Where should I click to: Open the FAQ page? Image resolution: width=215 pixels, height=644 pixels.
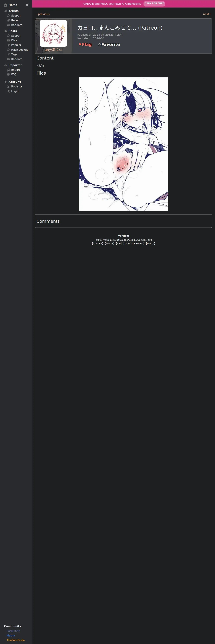pos(14,75)
